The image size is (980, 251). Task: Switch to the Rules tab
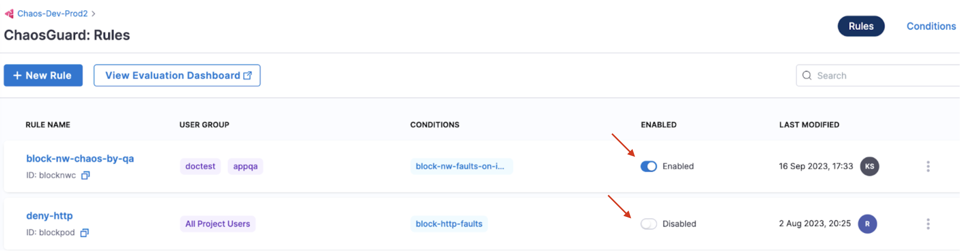point(861,26)
